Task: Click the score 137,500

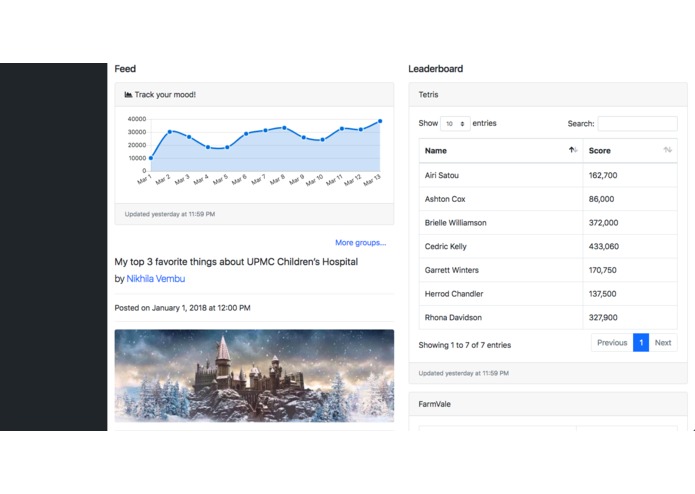Action: coord(602,294)
